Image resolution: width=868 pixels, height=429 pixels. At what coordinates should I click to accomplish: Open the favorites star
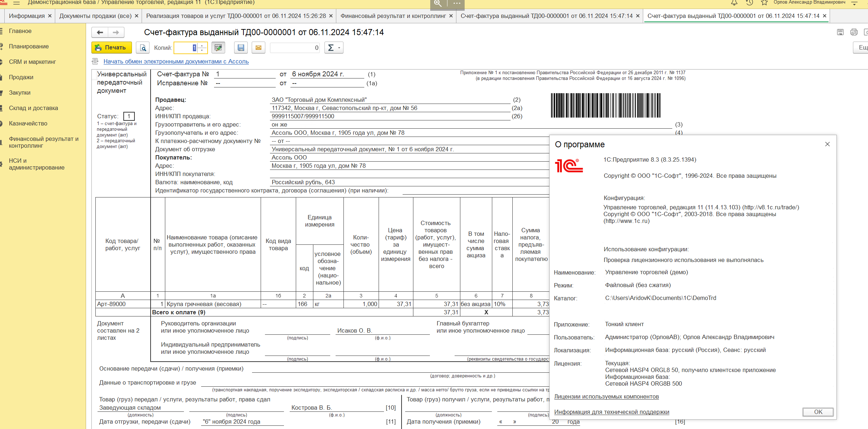point(764,3)
